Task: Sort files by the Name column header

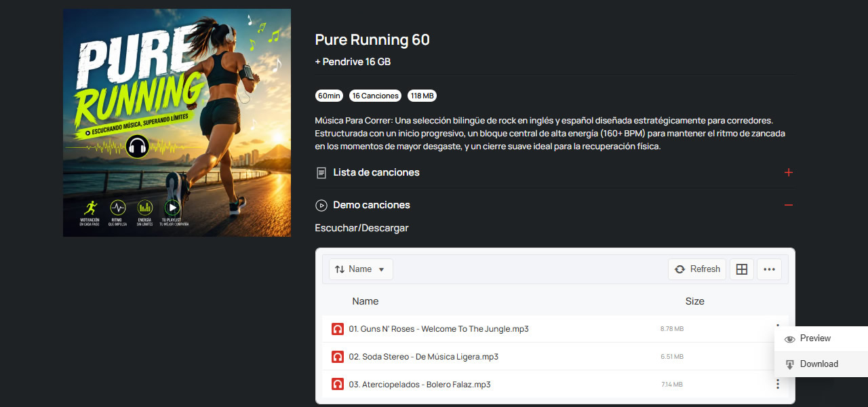Action: click(366, 301)
